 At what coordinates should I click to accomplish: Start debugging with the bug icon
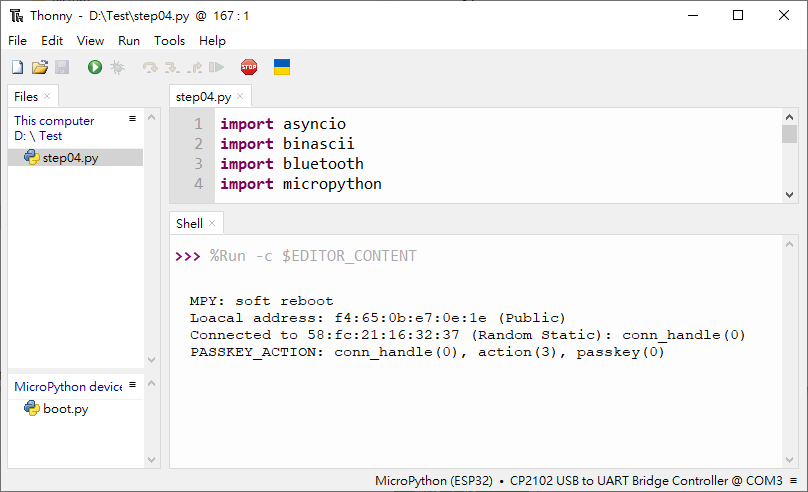pyautogui.click(x=117, y=67)
